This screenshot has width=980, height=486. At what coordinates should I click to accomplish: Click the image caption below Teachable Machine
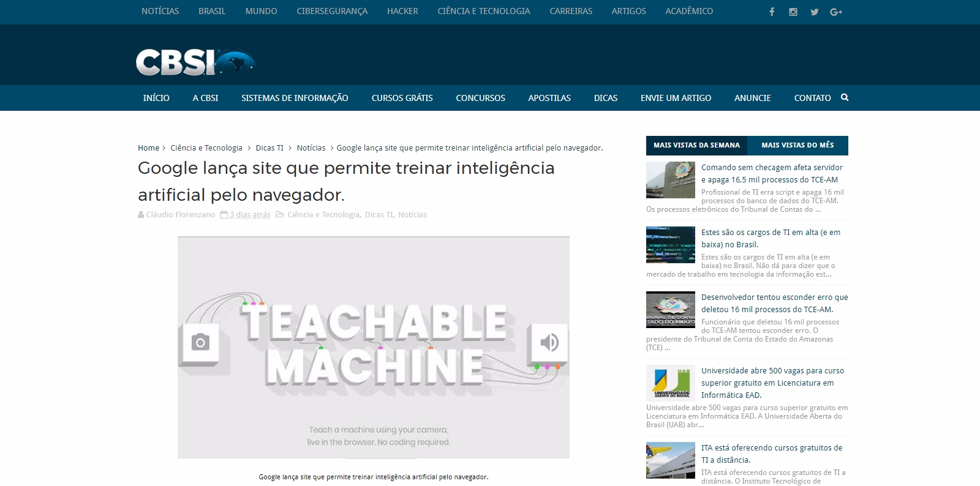point(374,477)
